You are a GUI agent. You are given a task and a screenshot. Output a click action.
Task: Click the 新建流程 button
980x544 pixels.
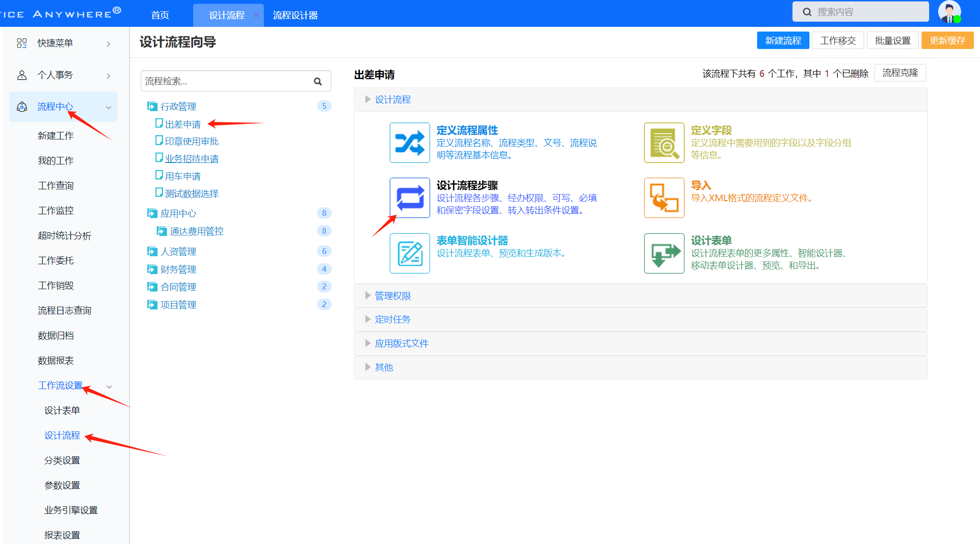pyautogui.click(x=783, y=41)
